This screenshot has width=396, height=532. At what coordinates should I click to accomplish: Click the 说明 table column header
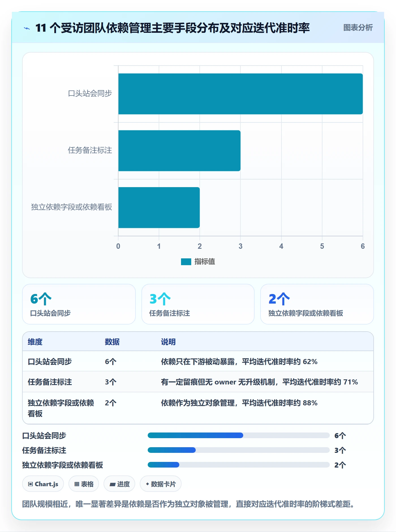point(168,342)
